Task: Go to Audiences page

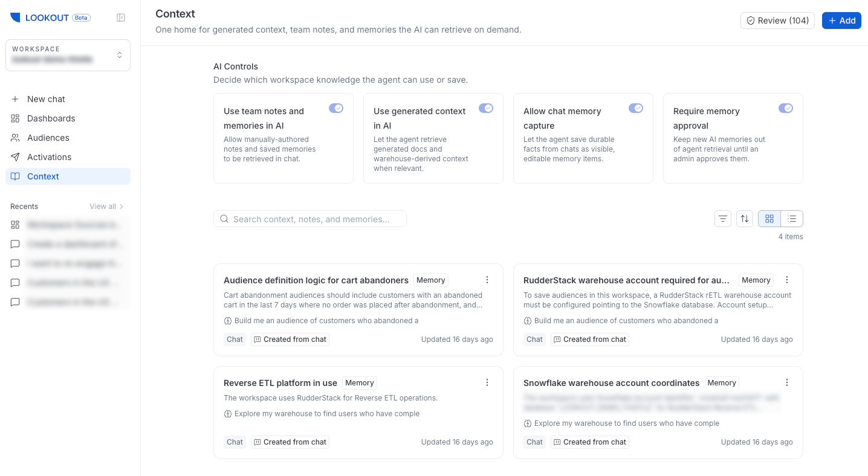Action: point(68,138)
